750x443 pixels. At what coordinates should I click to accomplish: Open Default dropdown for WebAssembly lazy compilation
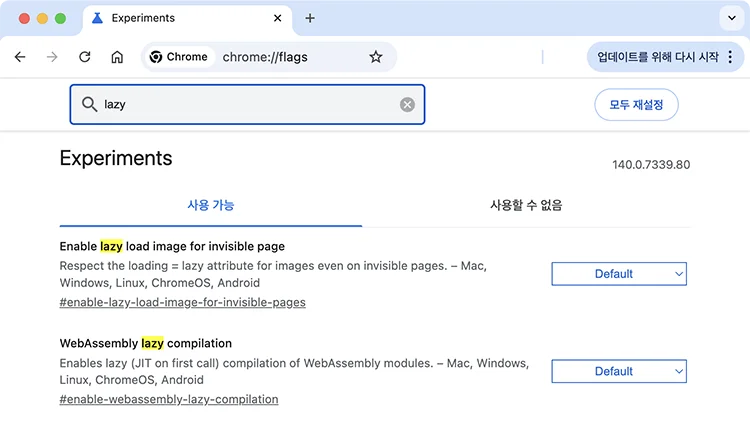click(x=619, y=371)
